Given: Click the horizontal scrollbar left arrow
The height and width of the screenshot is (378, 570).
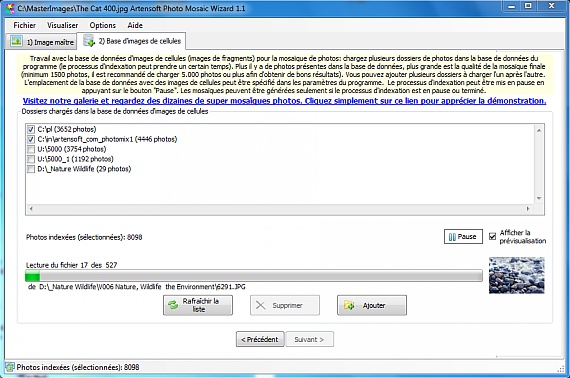Looking at the screenshot, I should tap(31, 209).
